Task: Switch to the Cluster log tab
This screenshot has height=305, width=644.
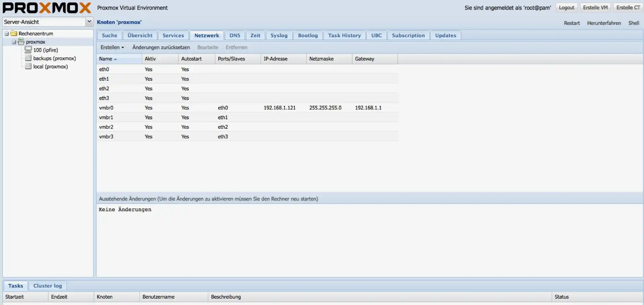Action: tap(48, 286)
